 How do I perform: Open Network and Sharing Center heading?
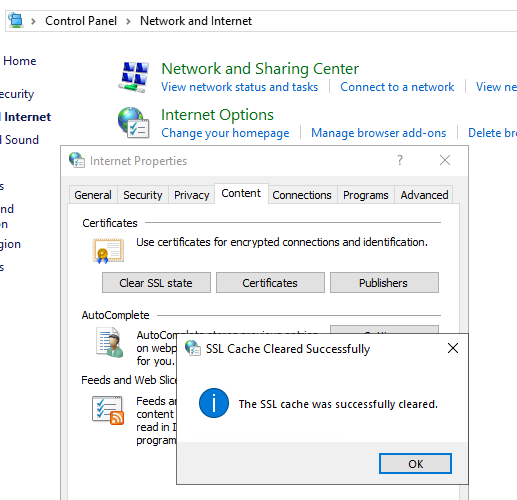pos(260,69)
